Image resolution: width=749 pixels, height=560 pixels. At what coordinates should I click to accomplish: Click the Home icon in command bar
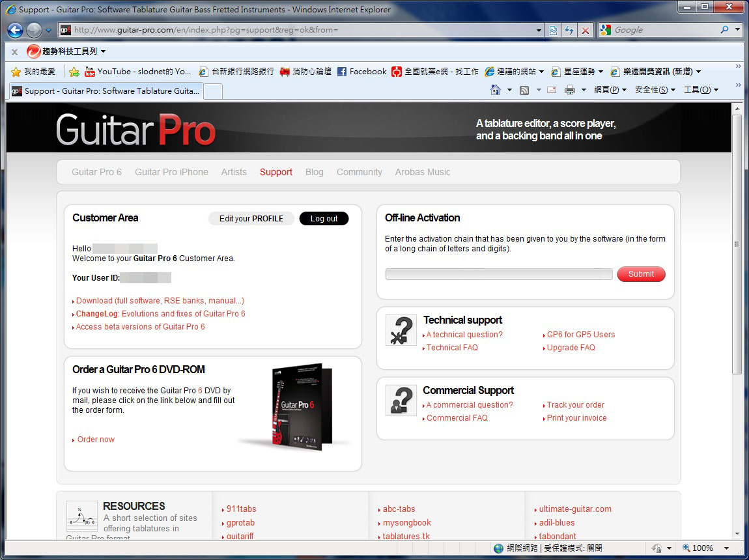click(x=496, y=90)
